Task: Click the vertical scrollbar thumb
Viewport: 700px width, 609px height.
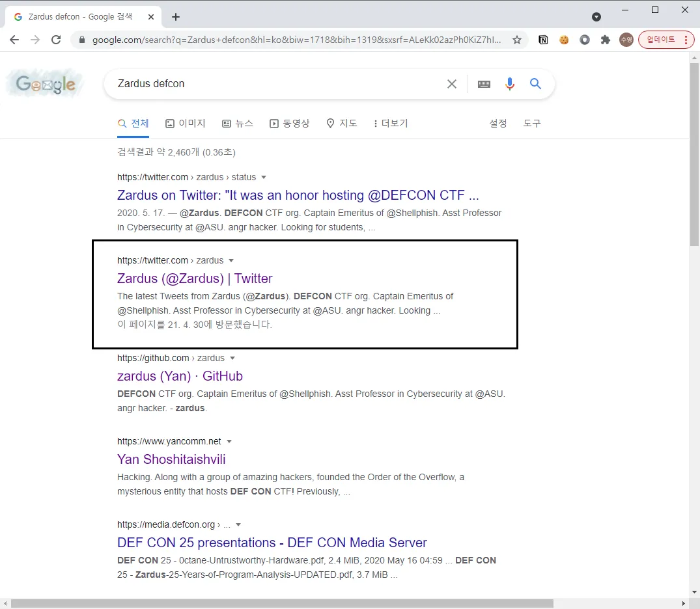Action: [694, 154]
